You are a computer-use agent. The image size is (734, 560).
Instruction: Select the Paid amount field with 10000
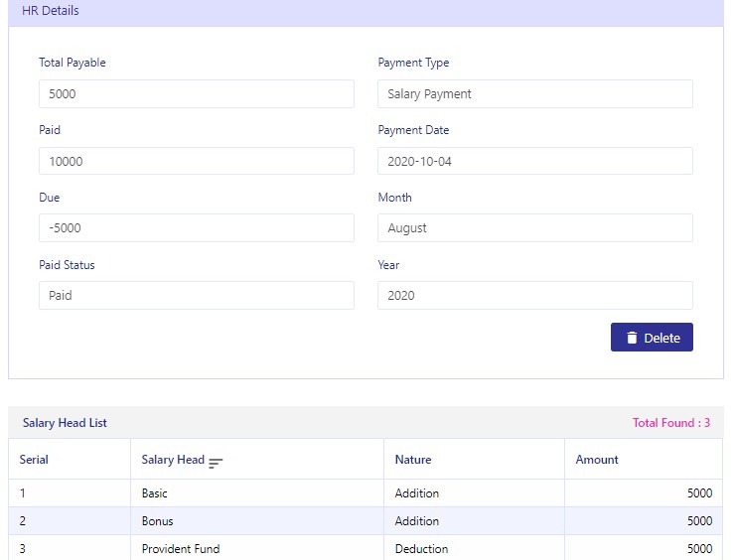[x=197, y=162]
